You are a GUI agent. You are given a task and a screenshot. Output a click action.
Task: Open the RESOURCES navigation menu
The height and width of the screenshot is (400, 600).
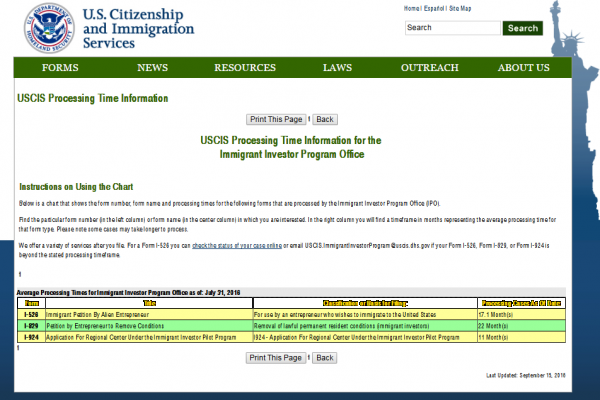coord(244,68)
